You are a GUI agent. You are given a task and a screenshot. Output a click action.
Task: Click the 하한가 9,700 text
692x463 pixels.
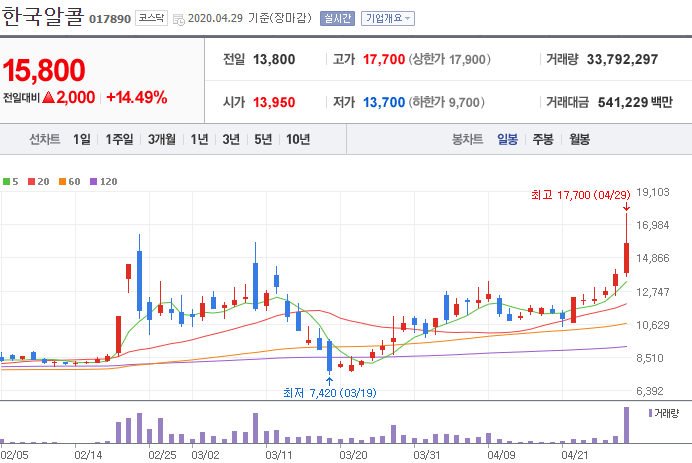pyautogui.click(x=447, y=102)
